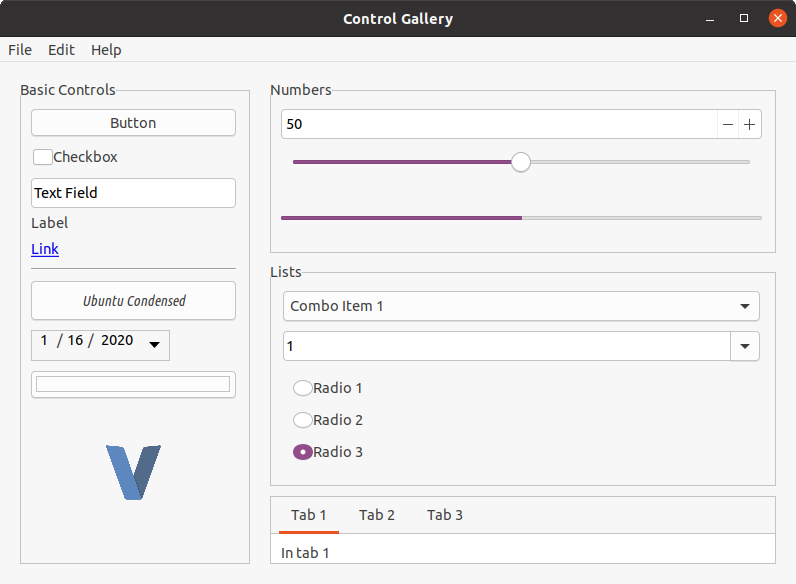The height and width of the screenshot is (584, 796).
Task: Minimize the Control Gallery window
Action: [x=710, y=19]
